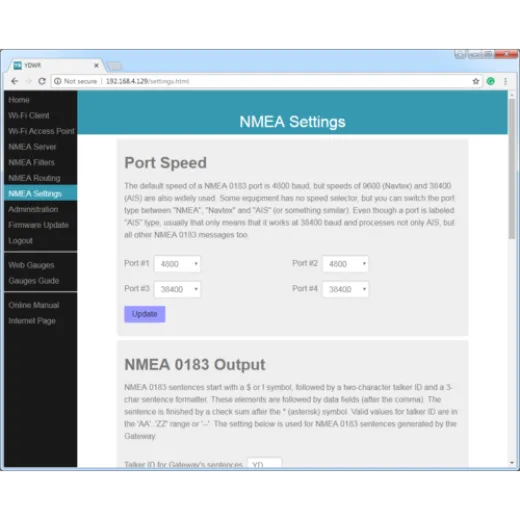
Task: Open NMEA Server page
Action: (32, 147)
